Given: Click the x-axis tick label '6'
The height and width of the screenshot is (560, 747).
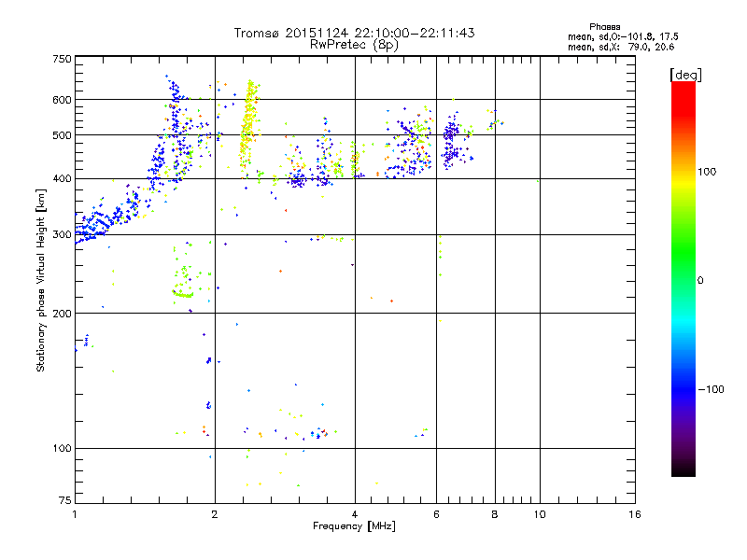Looking at the screenshot, I should (x=436, y=514).
